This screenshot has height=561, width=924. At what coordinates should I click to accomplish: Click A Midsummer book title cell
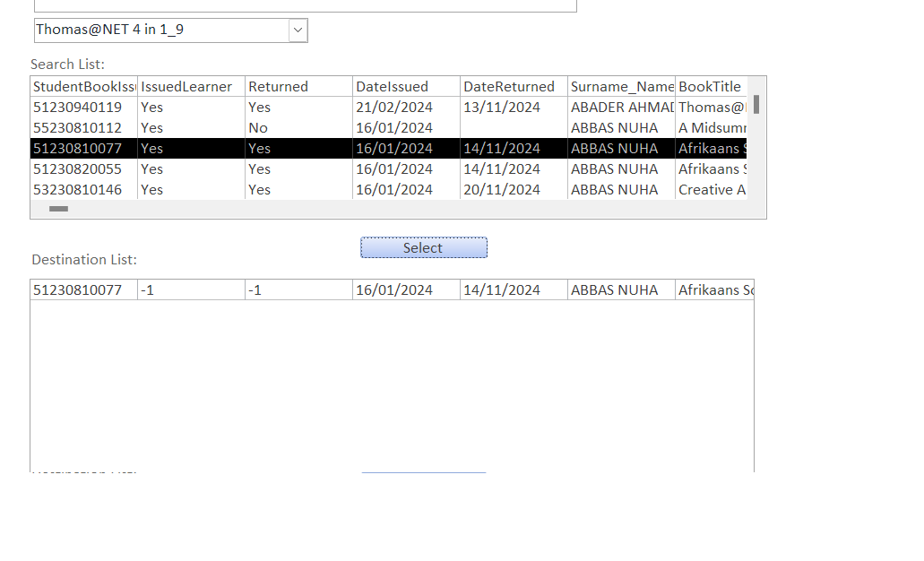click(712, 128)
